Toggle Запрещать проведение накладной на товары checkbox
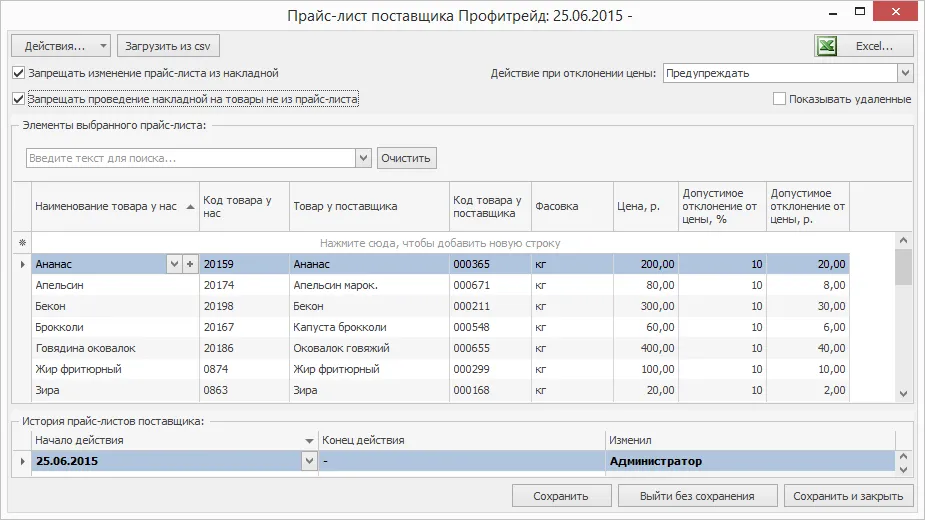The width and height of the screenshot is (925, 520). pos(18,99)
